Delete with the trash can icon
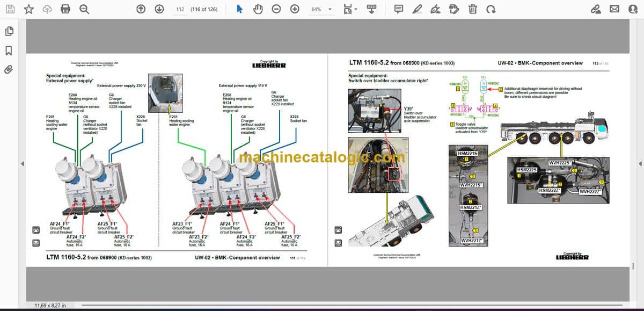644x311 pixels. click(472, 9)
